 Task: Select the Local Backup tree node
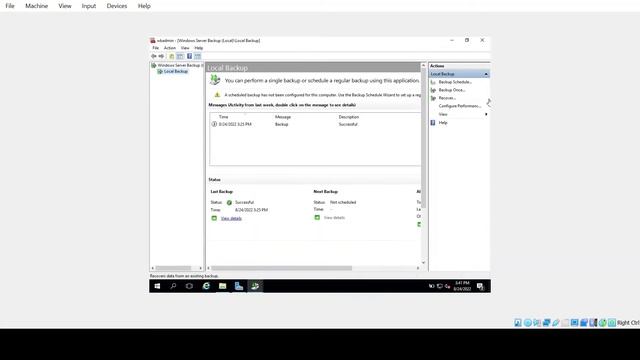(176, 71)
